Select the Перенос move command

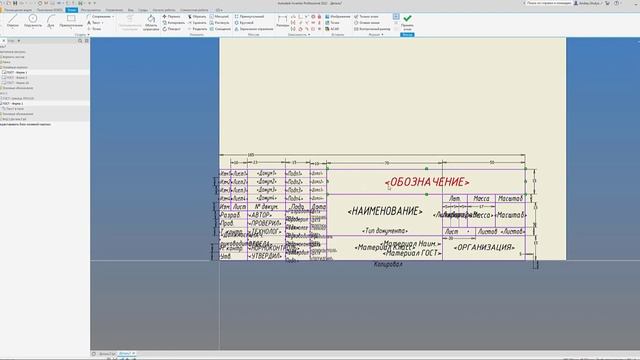pyautogui.click(x=171, y=17)
